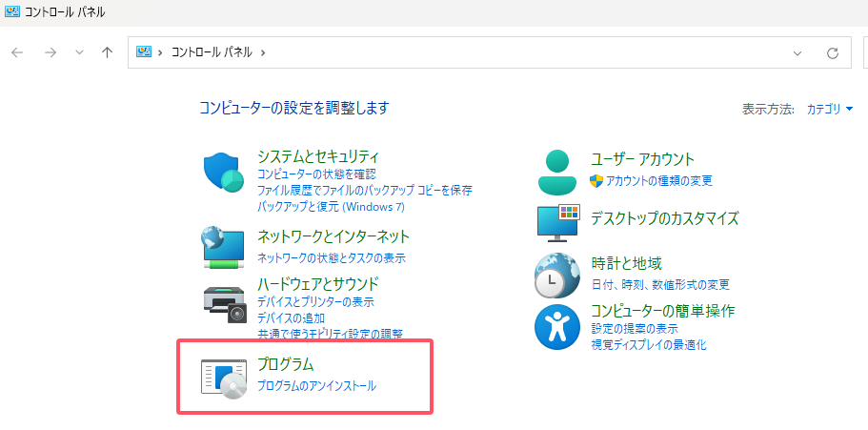Click the forward arrow navigation button
868x430 pixels.
click(x=50, y=52)
